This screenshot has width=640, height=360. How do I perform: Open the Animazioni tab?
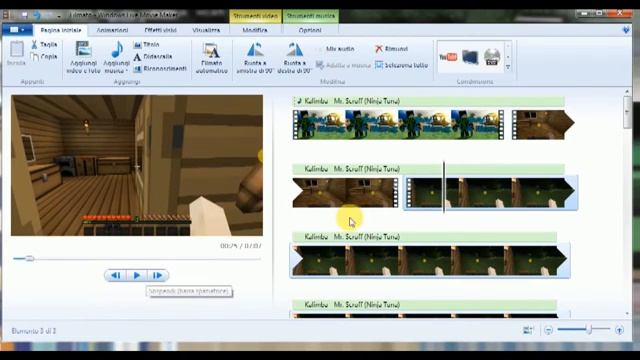pos(112,30)
